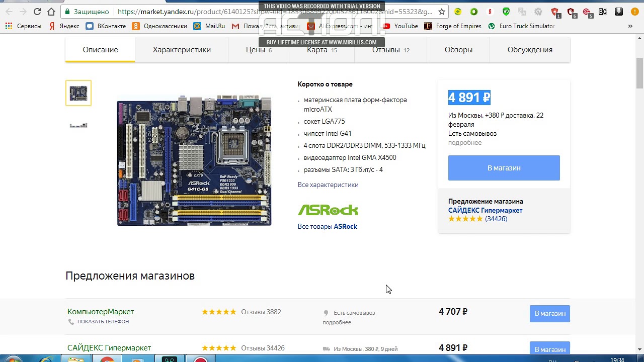Viewport: 644px width, 362px height.
Task: Open the Mail.Ru bookmark
Action: click(x=209, y=26)
